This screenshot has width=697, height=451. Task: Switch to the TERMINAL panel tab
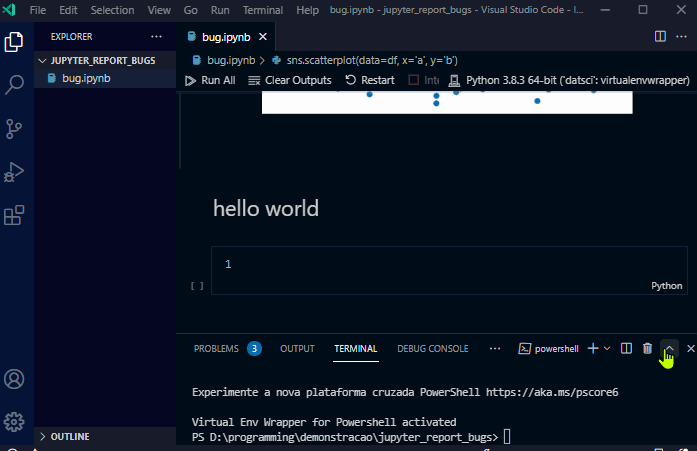click(x=356, y=349)
